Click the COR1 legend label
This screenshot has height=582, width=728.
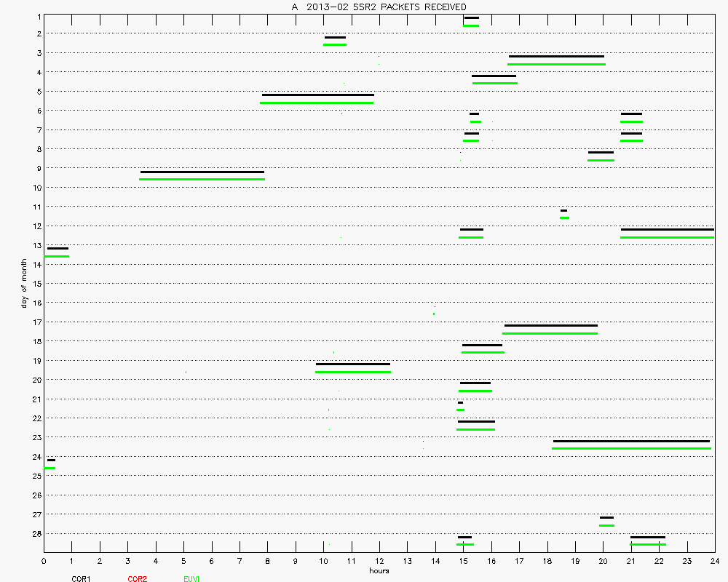click(81, 579)
